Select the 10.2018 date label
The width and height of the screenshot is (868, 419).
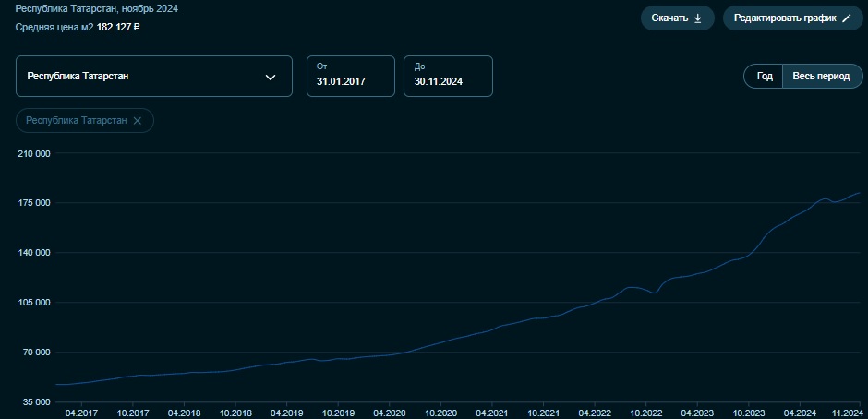coord(235,413)
